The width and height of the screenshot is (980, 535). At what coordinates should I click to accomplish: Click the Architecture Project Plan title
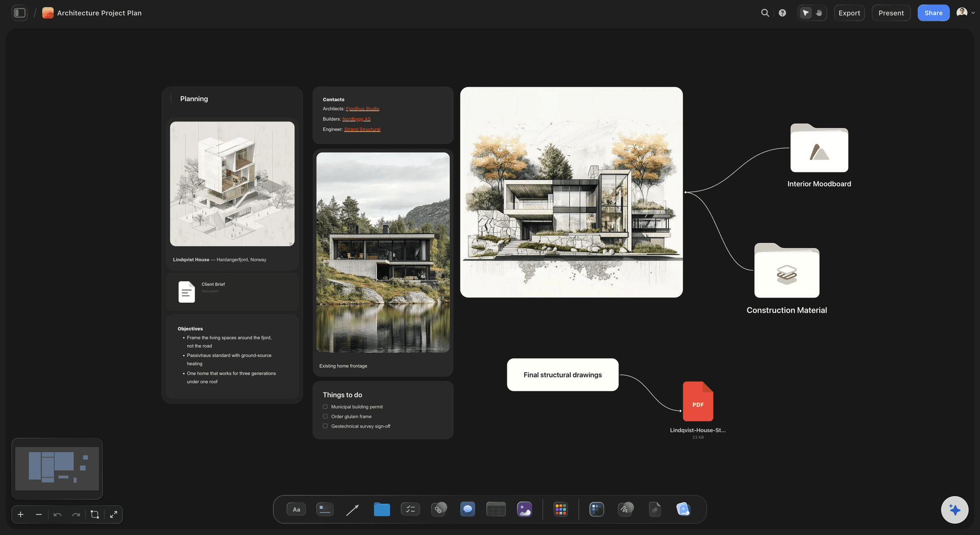pyautogui.click(x=100, y=13)
